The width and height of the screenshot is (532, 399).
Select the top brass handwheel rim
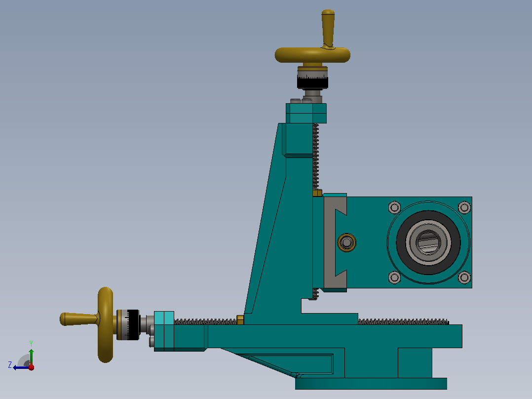312,55
